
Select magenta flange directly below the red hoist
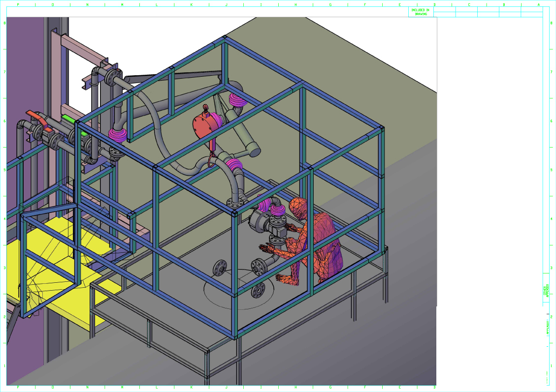pyautogui.click(x=234, y=165)
